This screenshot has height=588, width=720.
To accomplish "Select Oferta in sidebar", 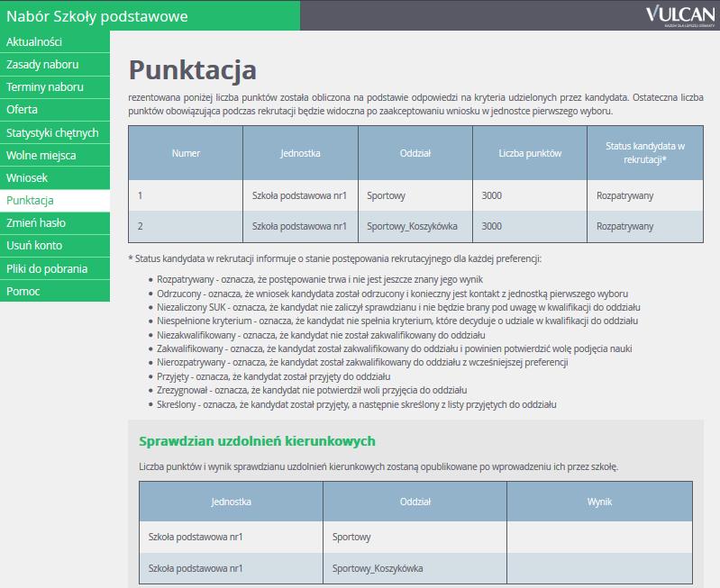I will pos(55,109).
